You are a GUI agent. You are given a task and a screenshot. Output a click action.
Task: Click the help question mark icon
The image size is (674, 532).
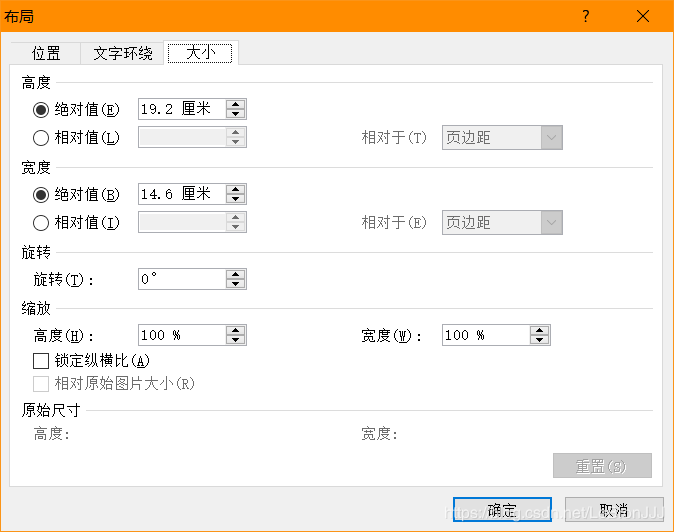click(585, 16)
